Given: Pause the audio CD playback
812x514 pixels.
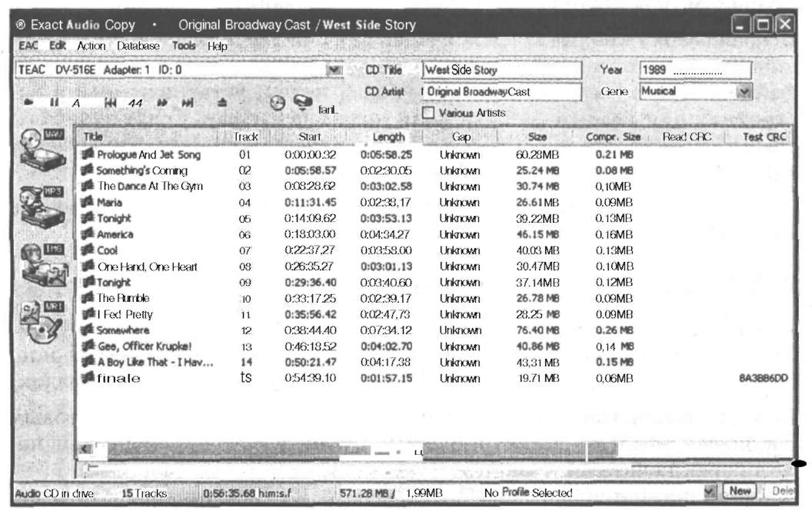Looking at the screenshot, I should pyautogui.click(x=54, y=102).
